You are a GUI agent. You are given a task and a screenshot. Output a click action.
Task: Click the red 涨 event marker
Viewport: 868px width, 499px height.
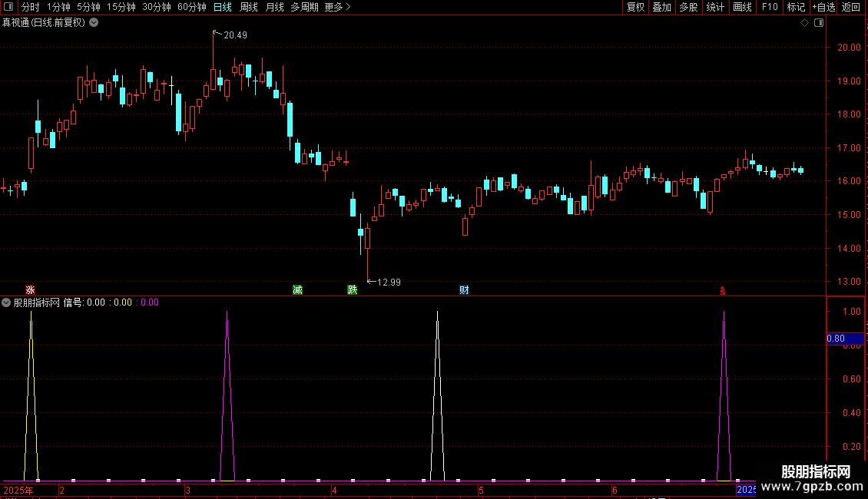[31, 290]
